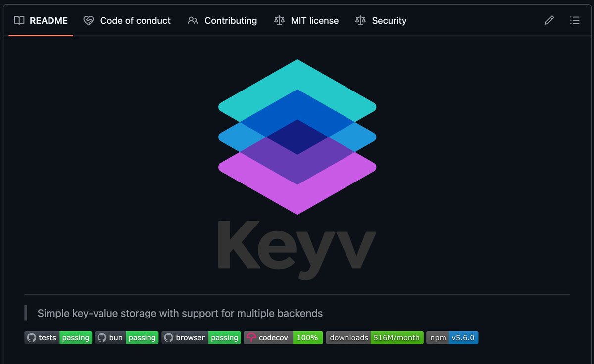Click the browser passing badge

click(x=201, y=338)
